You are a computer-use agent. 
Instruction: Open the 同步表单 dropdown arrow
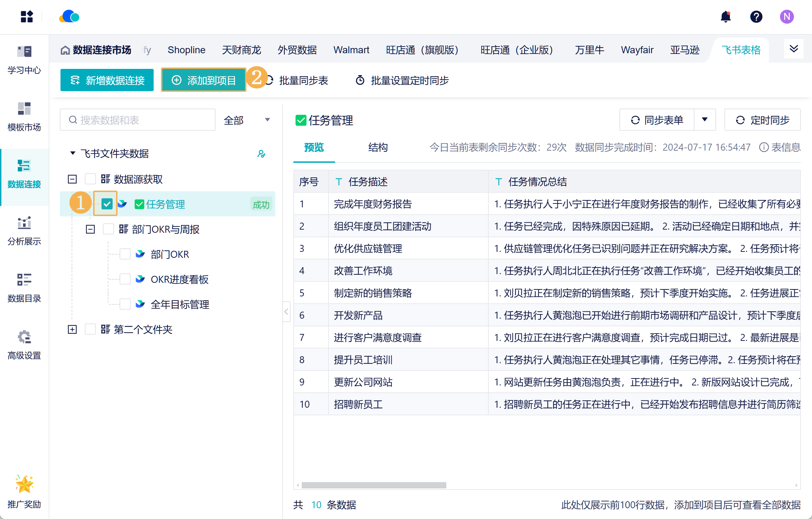[705, 120]
